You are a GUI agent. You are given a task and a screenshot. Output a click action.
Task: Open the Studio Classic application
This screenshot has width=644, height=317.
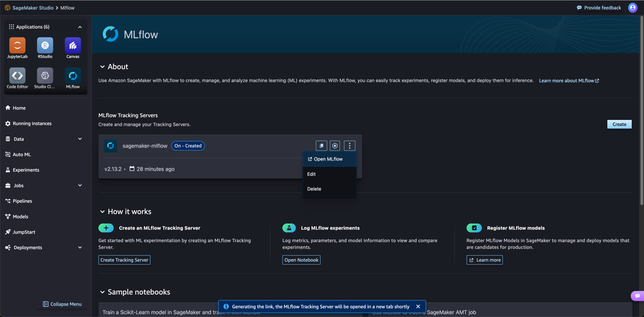click(x=45, y=76)
